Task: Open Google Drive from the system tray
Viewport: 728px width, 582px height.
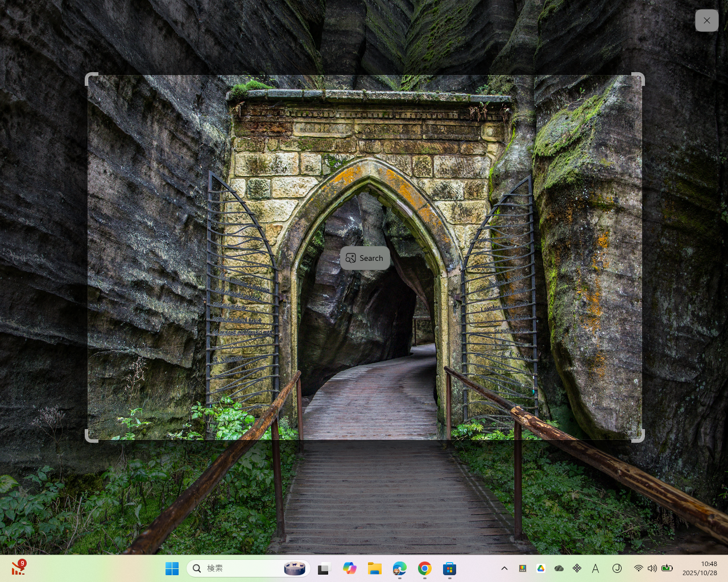Action: pos(540,568)
